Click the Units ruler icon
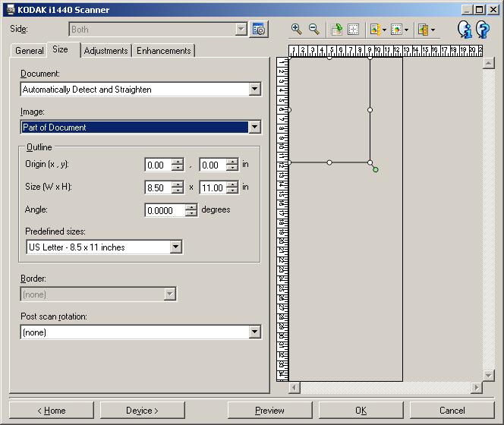This screenshot has width=504, height=425. 423,30
